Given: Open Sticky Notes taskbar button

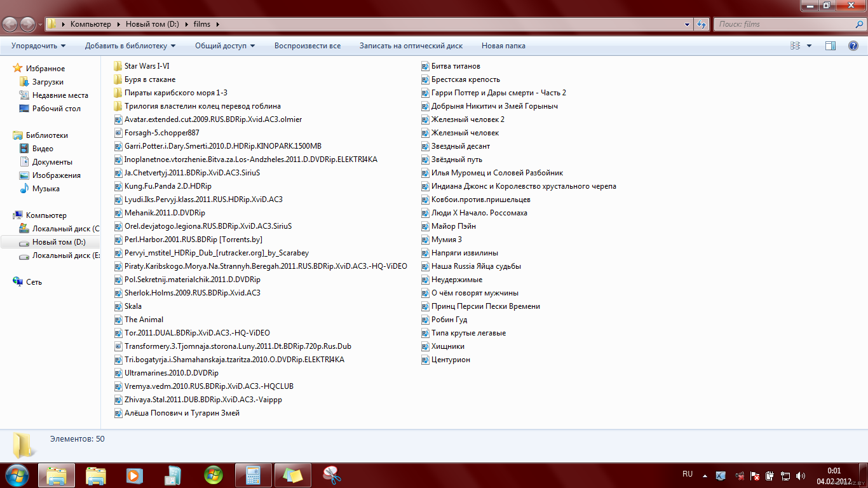Looking at the screenshot, I should click(x=293, y=475).
